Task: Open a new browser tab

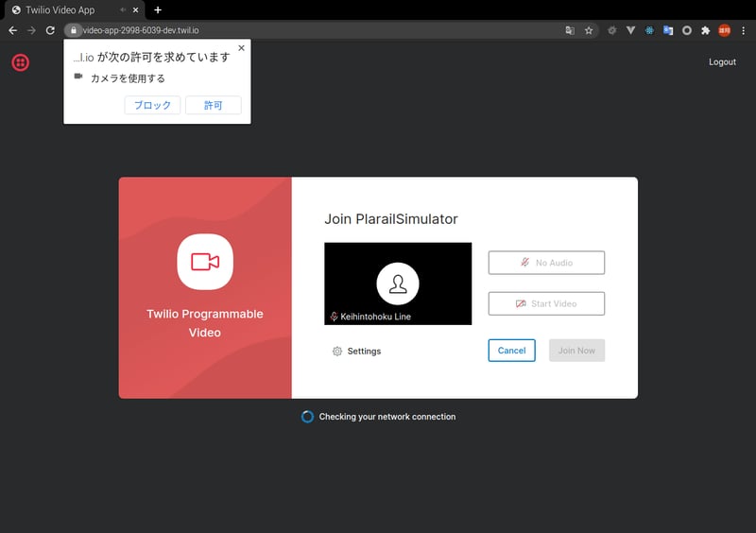Action: (x=158, y=10)
